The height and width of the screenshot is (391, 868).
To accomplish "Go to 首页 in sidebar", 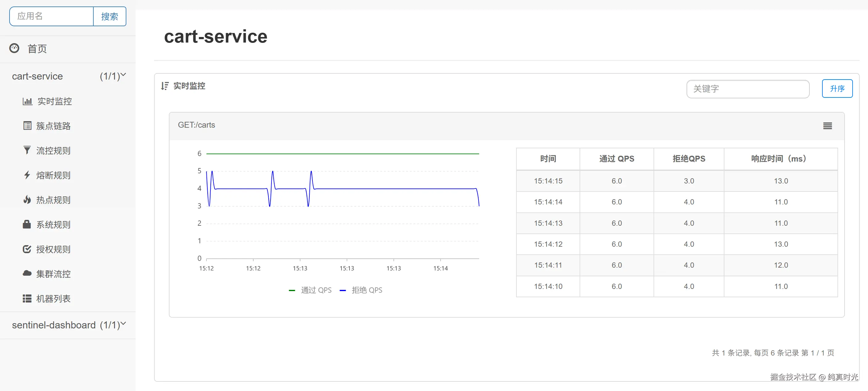I will pyautogui.click(x=37, y=49).
